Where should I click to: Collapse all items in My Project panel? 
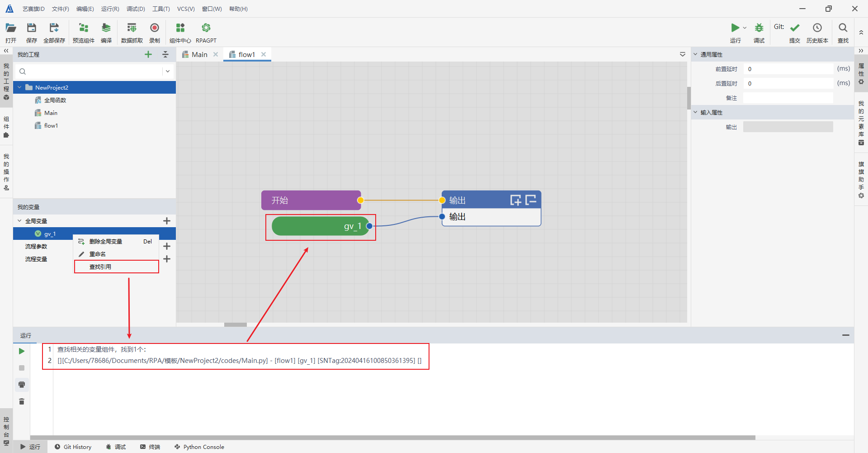165,54
